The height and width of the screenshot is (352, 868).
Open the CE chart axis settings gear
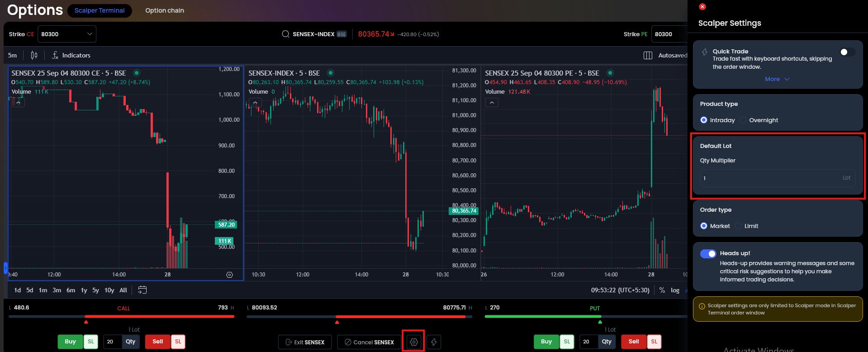tap(229, 275)
